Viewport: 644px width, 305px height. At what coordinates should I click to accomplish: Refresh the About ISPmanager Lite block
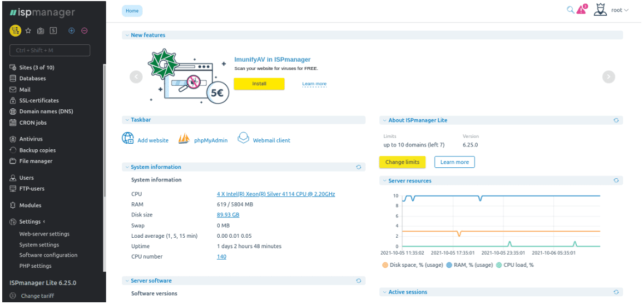click(616, 120)
